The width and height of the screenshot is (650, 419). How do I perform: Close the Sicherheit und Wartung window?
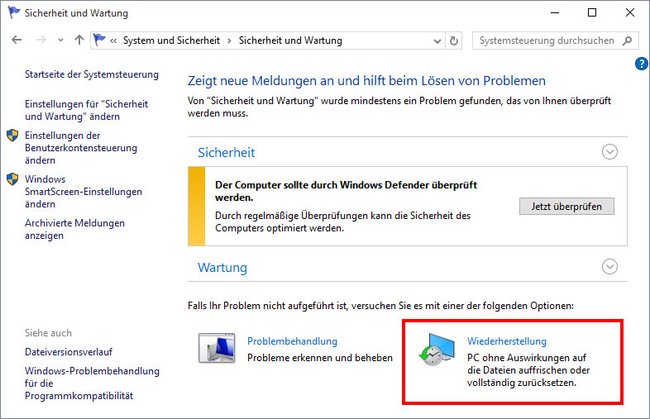click(630, 13)
